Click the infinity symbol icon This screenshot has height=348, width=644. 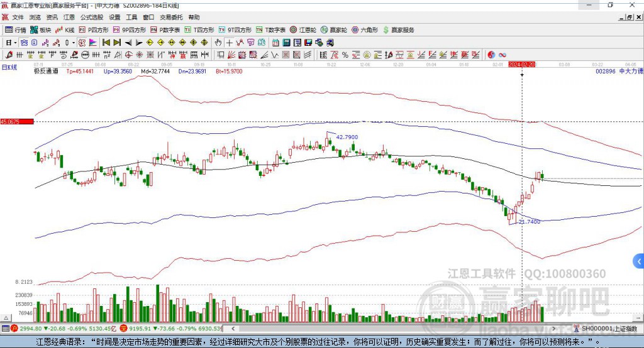(x=502, y=55)
